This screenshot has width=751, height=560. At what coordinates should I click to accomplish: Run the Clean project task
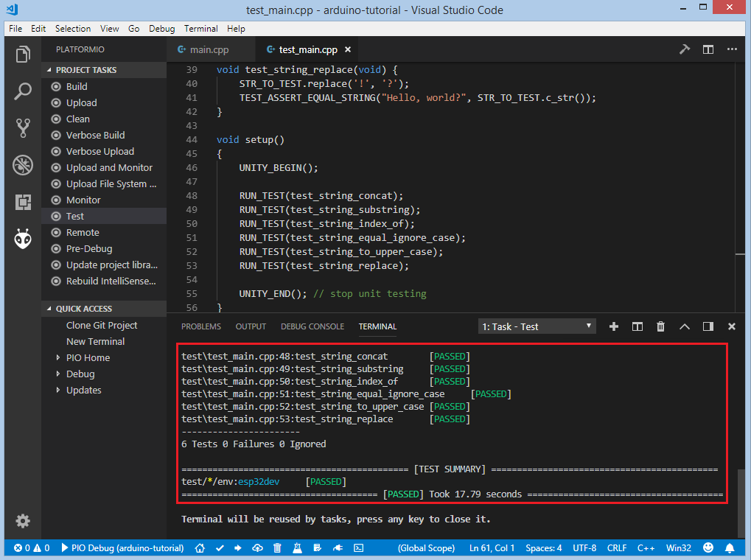click(104, 119)
